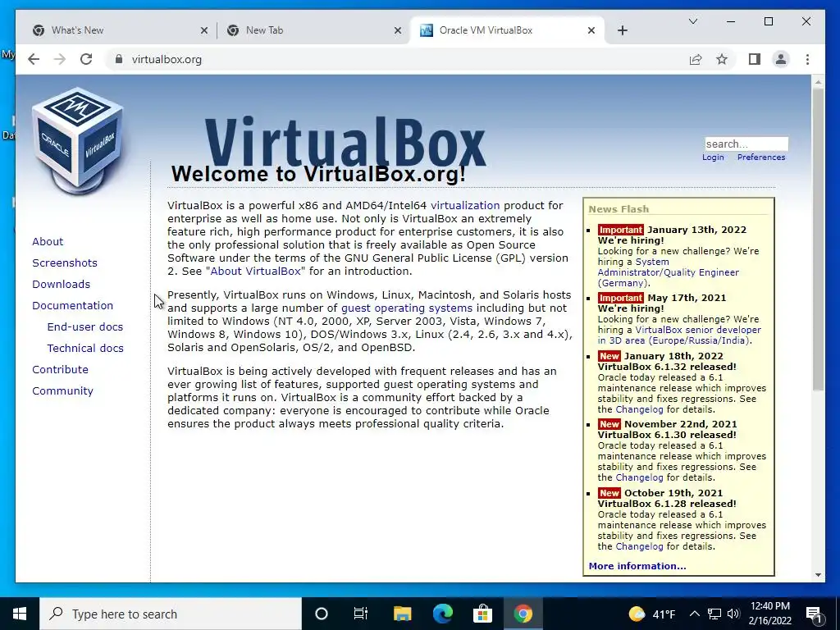Follow the guest operating systems link
The height and width of the screenshot is (630, 840).
click(x=407, y=308)
